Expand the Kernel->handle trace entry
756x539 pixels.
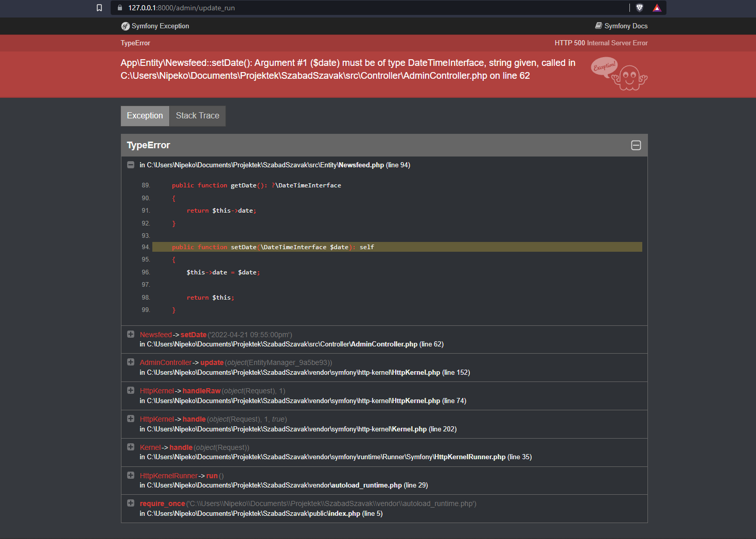pyautogui.click(x=131, y=447)
